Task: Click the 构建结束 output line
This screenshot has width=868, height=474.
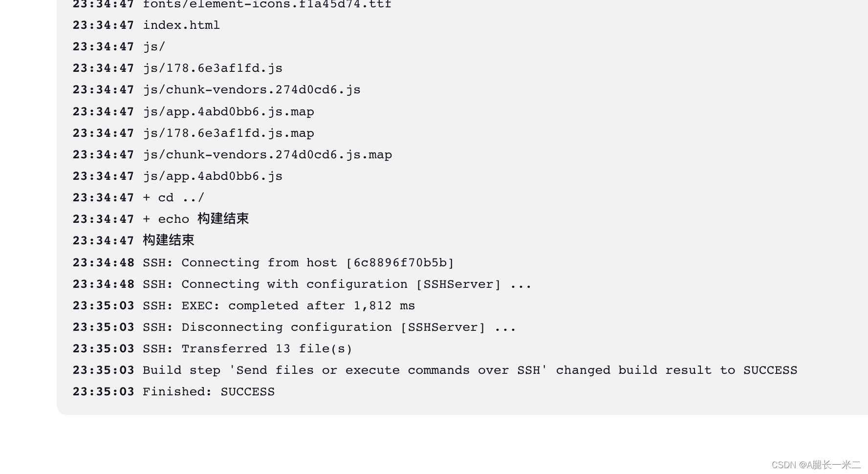Action: point(133,240)
